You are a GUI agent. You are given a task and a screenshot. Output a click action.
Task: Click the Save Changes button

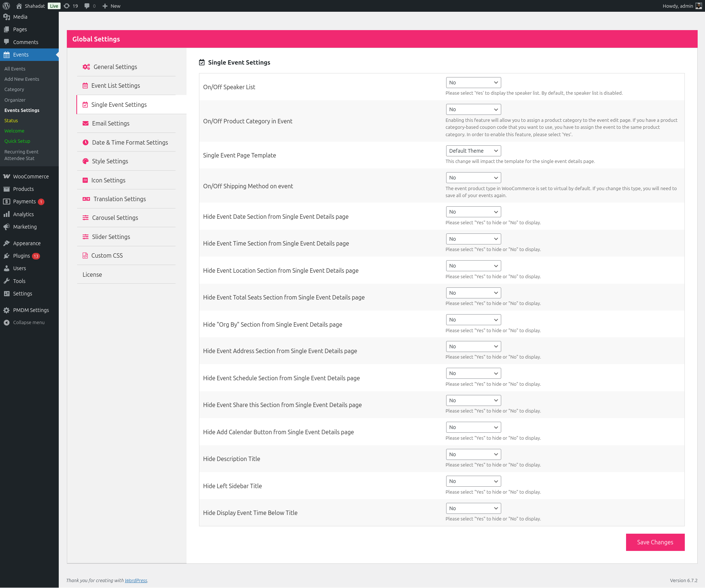pyautogui.click(x=655, y=542)
